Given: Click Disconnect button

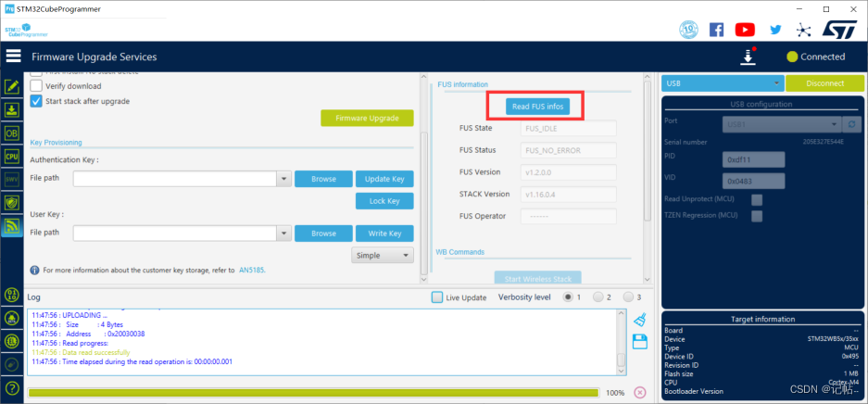Looking at the screenshot, I should pyautogui.click(x=824, y=83).
